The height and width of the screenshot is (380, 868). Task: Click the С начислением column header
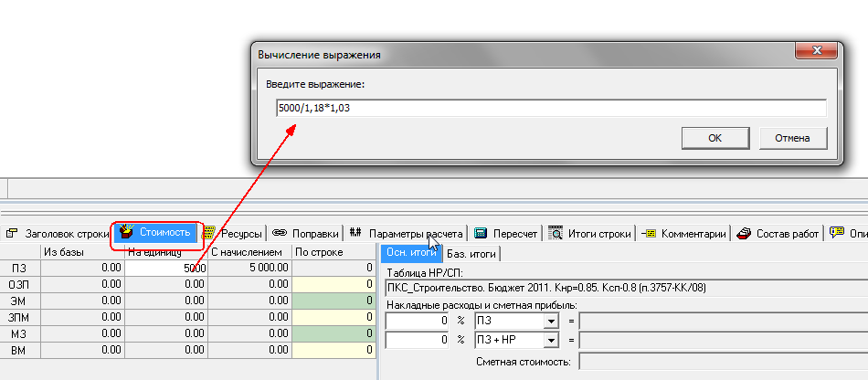pos(249,252)
